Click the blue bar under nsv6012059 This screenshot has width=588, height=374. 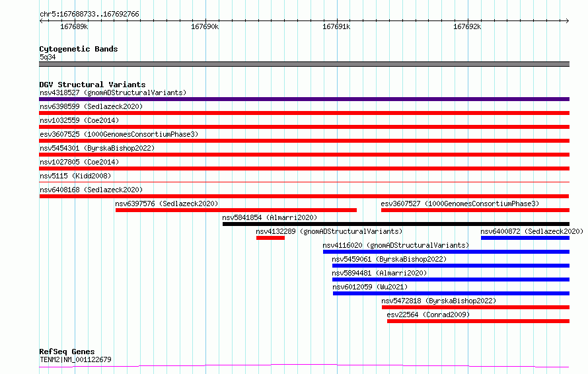(x=451, y=293)
